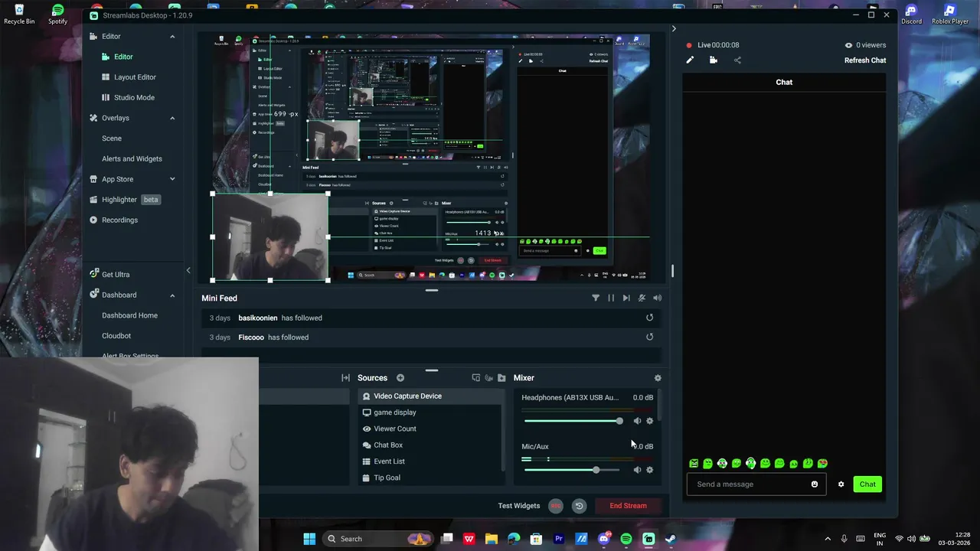Open Headphones source settings gear
The image size is (980, 551).
(650, 421)
